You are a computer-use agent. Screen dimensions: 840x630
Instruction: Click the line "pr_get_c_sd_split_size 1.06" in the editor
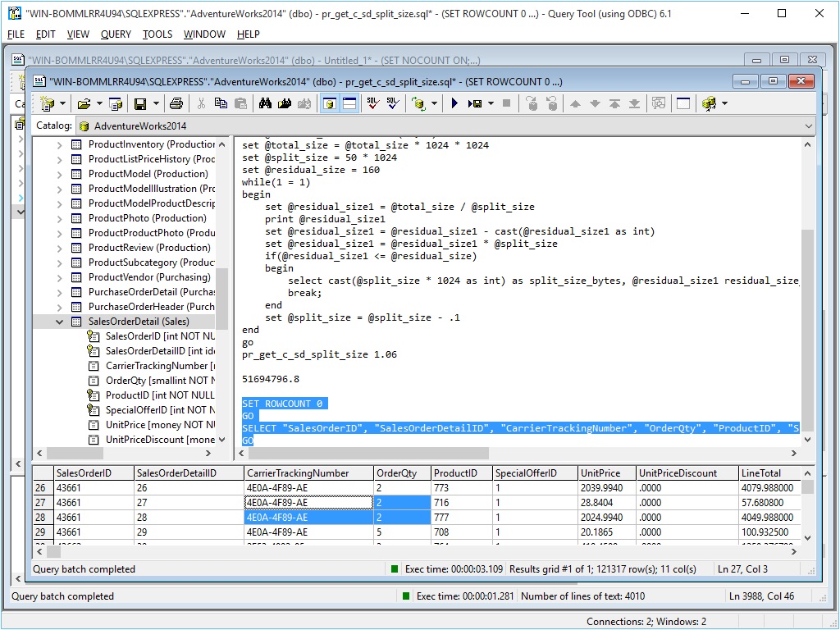(x=319, y=354)
